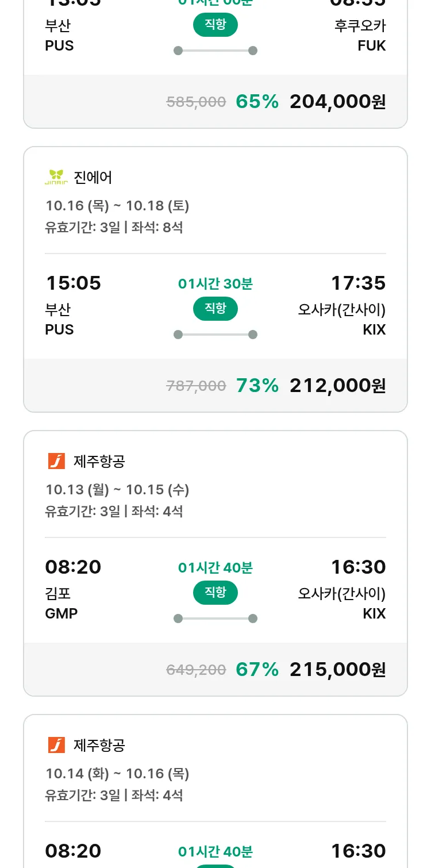Click the Jin Air butterfly logo icon
The image size is (431, 868).
pos(56,177)
